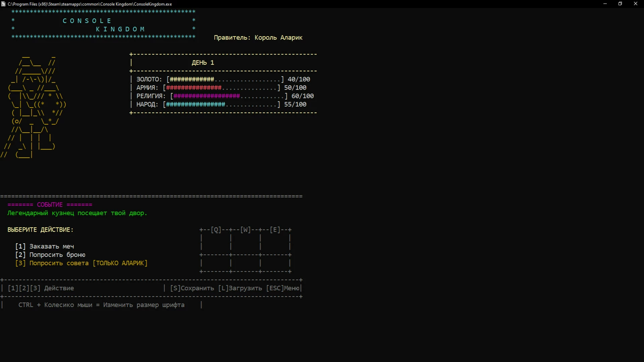Click the ДЕНЬ 1 header

click(x=203, y=63)
